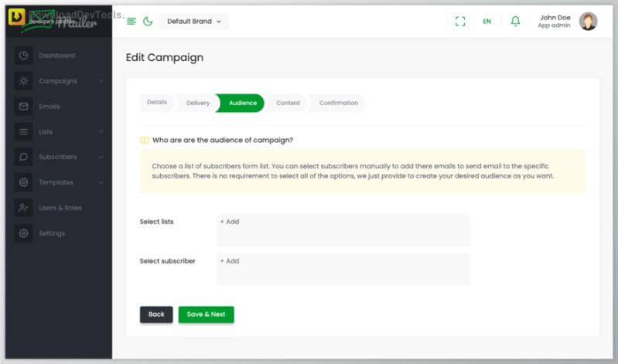
Task: Switch to the Delivery step tab
Action: [x=197, y=104]
